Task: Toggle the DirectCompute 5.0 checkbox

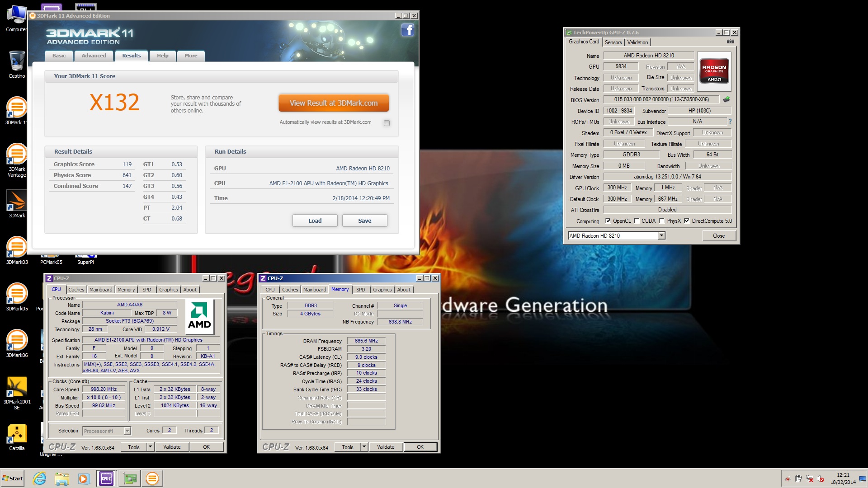Action: 687,221
